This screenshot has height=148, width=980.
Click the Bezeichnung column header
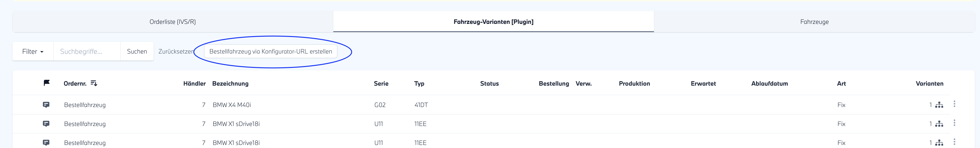tap(230, 83)
